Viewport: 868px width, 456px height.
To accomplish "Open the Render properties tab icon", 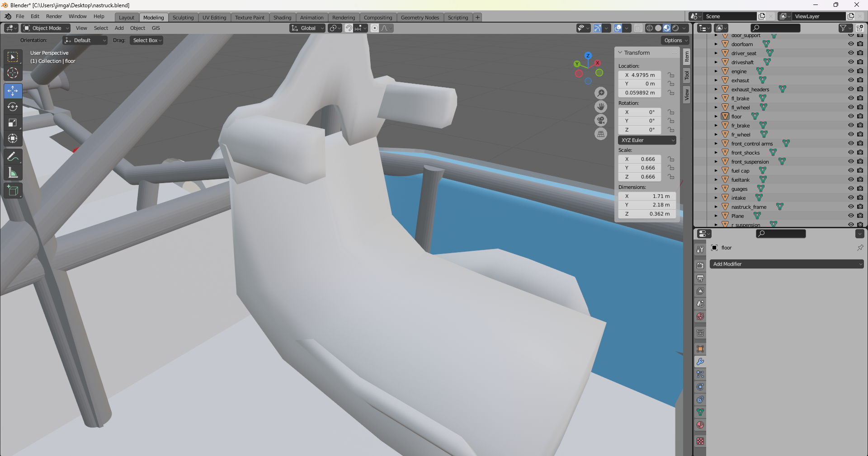I will tap(700, 265).
